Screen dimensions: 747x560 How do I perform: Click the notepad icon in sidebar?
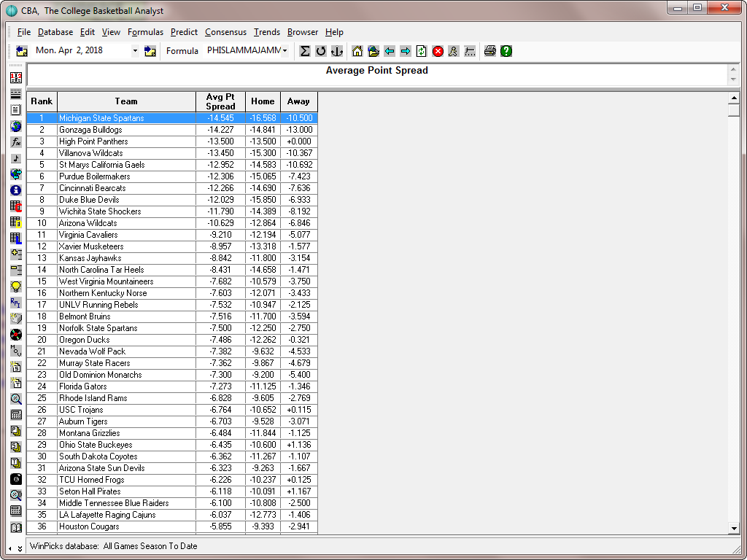[16, 110]
